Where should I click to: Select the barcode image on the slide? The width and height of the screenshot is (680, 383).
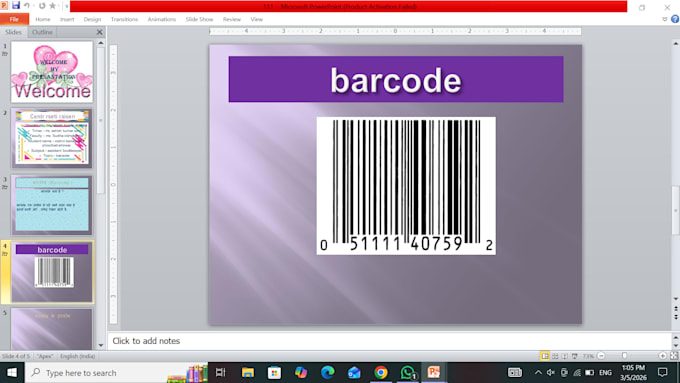click(x=406, y=186)
